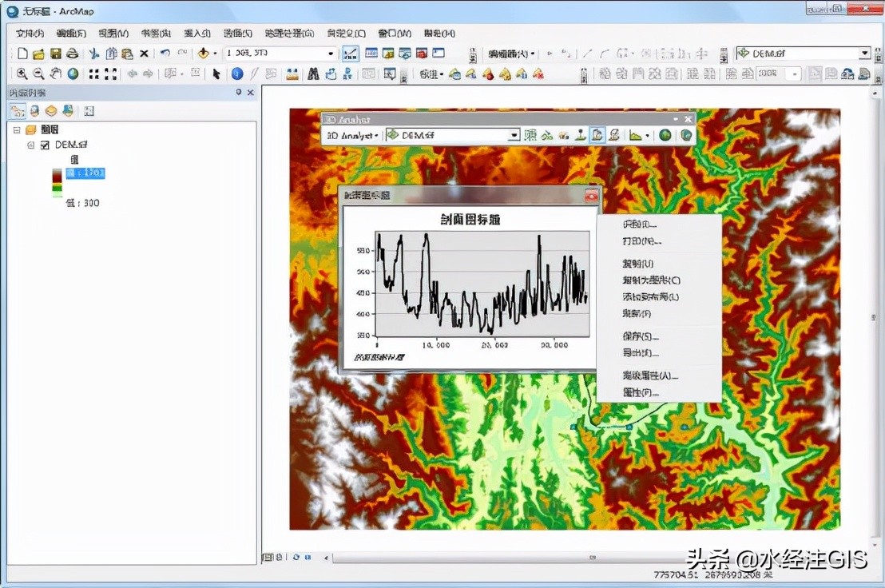Open the 100% zoom percentage combo box
Viewport: 885px width, 588px height.
[x=779, y=74]
